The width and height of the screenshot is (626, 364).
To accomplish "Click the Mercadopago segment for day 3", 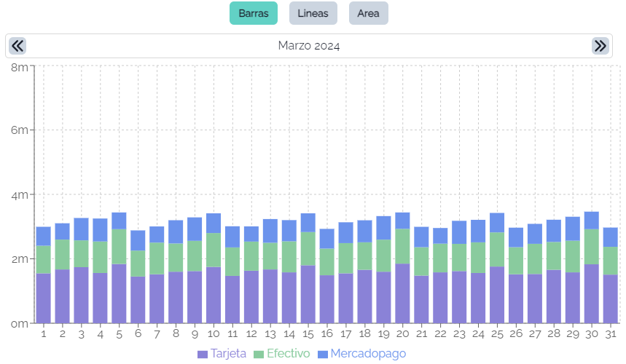I will (81, 229).
